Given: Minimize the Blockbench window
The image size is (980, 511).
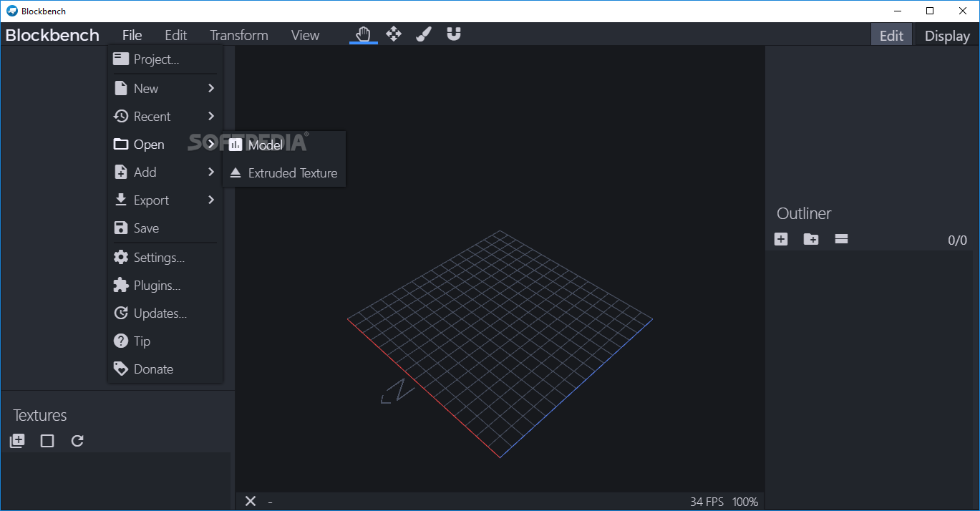Looking at the screenshot, I should (898, 11).
